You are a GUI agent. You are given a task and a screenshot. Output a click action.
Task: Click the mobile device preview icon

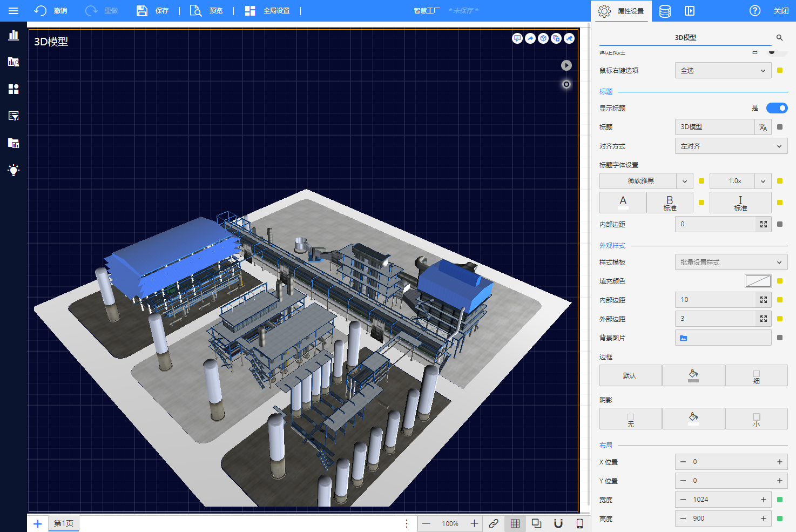(579, 523)
